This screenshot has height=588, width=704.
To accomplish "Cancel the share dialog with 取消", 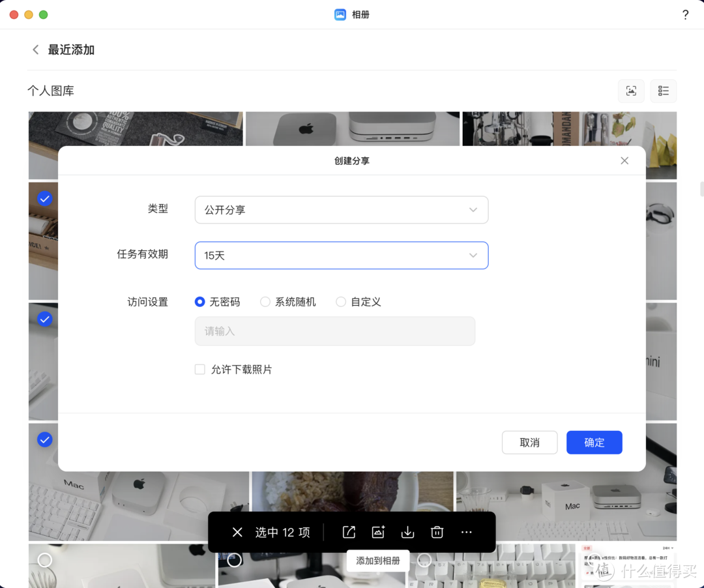I will 529,442.
